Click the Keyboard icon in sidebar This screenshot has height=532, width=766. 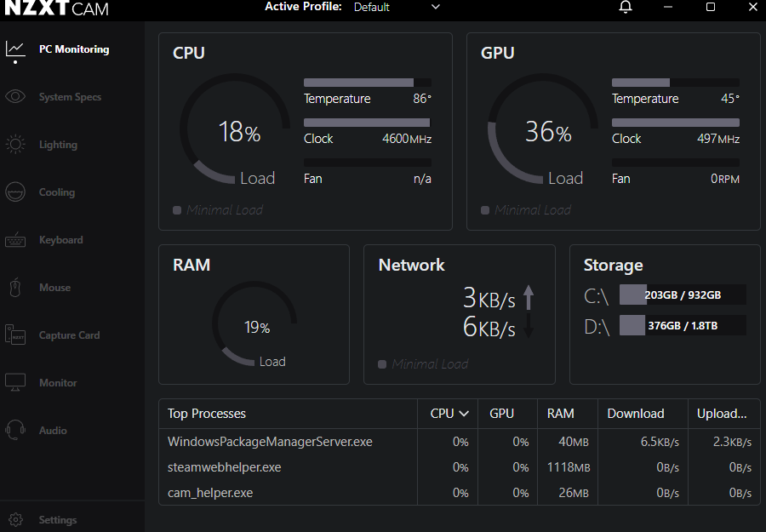click(x=15, y=240)
